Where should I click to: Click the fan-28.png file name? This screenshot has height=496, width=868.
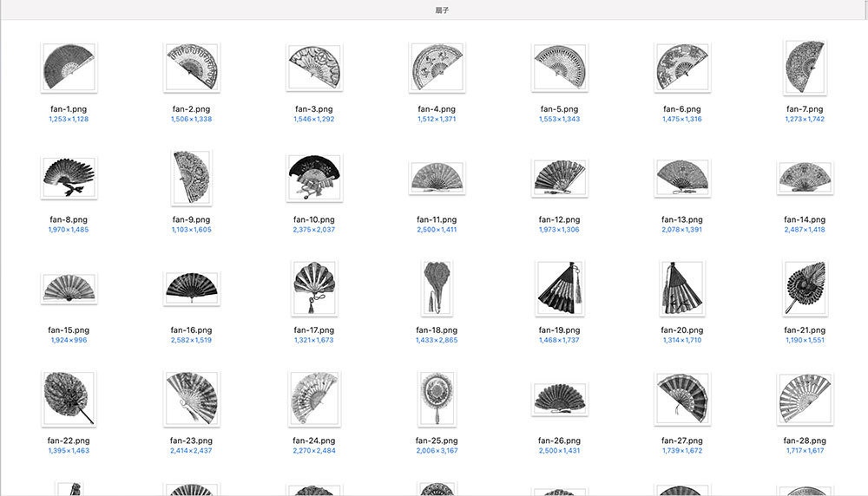tap(805, 441)
